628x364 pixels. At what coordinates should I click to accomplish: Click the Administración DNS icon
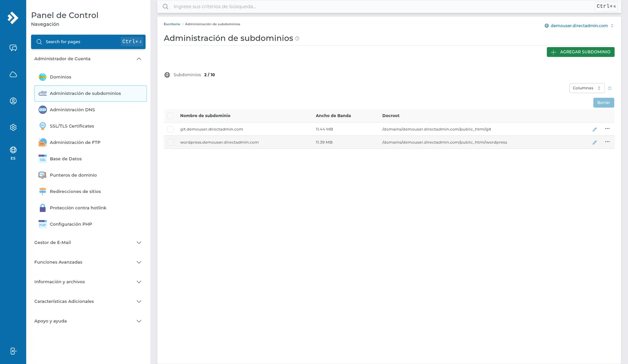[42, 110]
